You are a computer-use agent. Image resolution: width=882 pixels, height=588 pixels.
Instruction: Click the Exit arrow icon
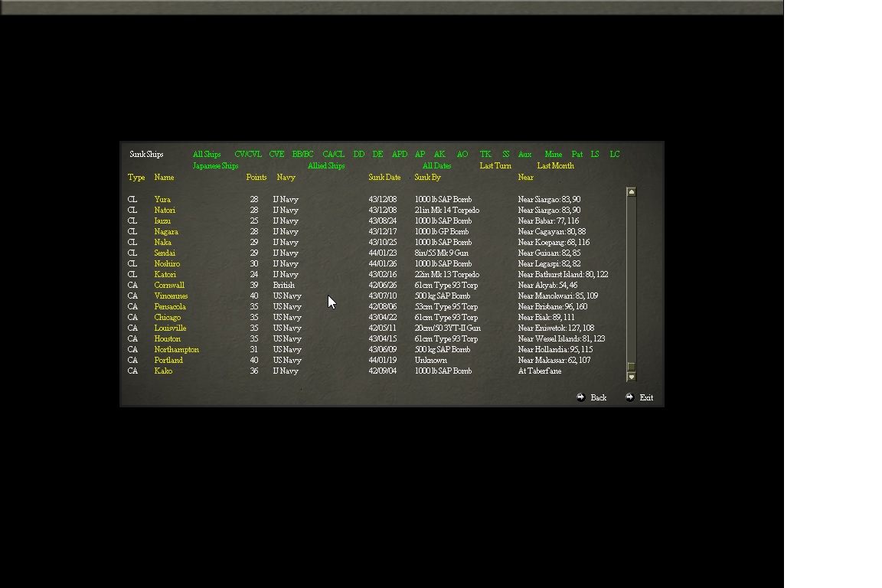click(x=629, y=397)
